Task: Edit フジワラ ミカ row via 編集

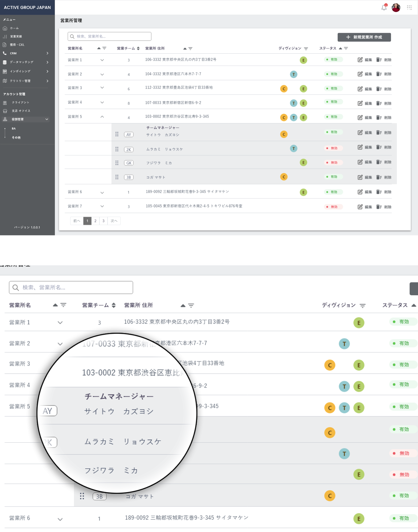Action: pyautogui.click(x=365, y=162)
